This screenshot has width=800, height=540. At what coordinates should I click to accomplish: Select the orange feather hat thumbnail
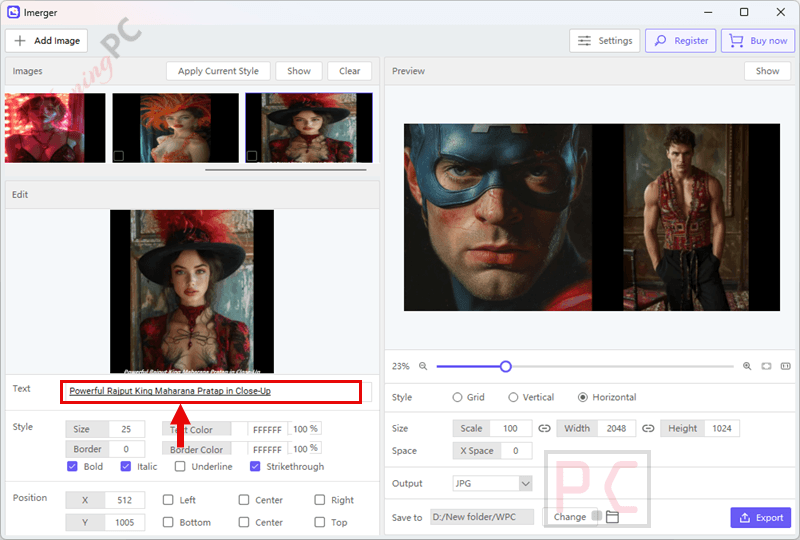click(176, 128)
